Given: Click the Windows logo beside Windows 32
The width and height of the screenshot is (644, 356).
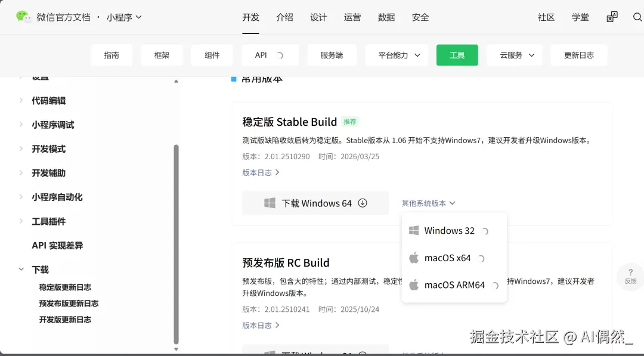Looking at the screenshot, I should click(x=414, y=230).
